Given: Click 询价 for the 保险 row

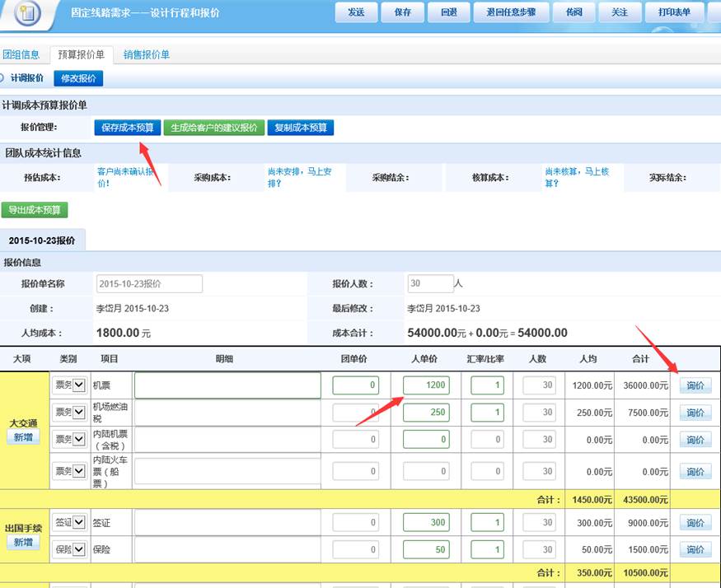Looking at the screenshot, I should point(695,549).
